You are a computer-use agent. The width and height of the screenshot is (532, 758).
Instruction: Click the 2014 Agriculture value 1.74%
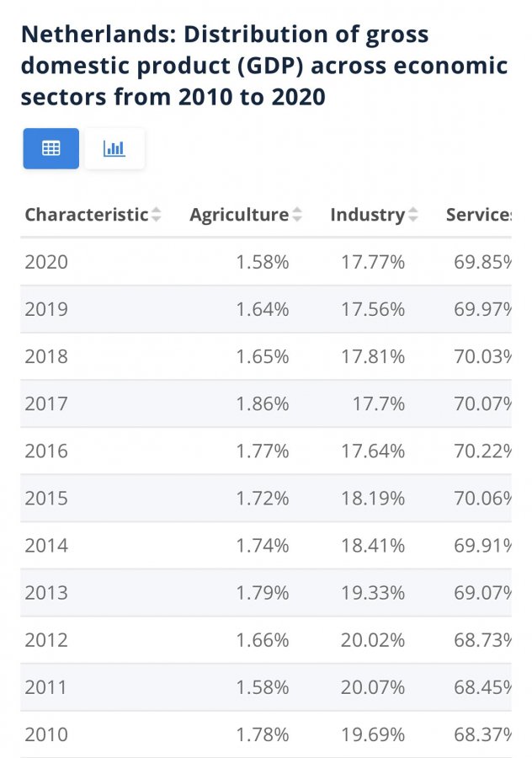click(x=263, y=545)
